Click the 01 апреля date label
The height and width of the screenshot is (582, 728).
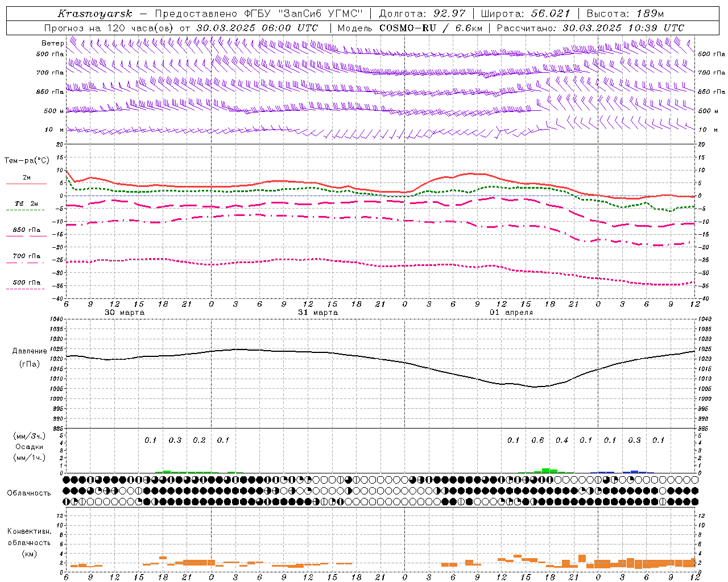511,313
